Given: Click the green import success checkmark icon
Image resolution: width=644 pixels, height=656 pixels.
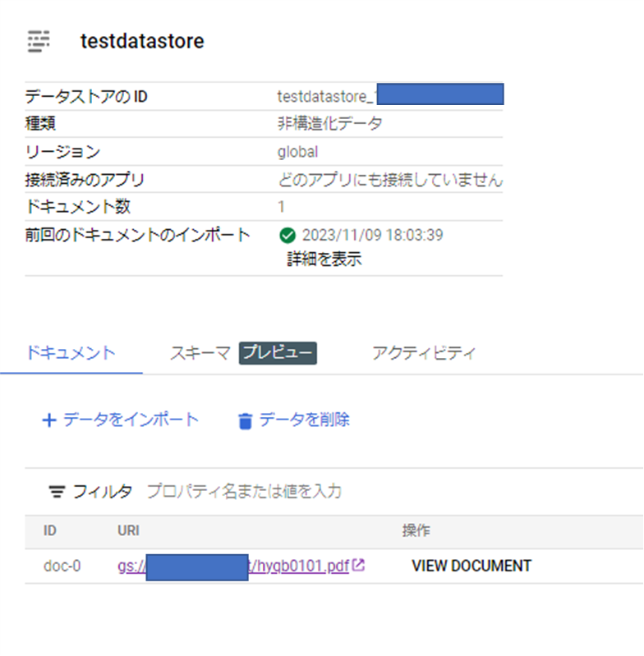Looking at the screenshot, I should tap(287, 236).
